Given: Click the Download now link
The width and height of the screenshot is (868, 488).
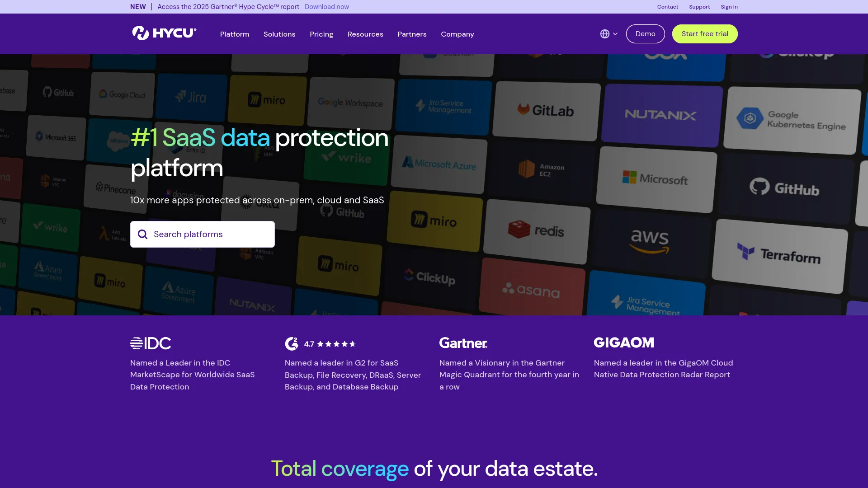Looking at the screenshot, I should click(x=326, y=7).
